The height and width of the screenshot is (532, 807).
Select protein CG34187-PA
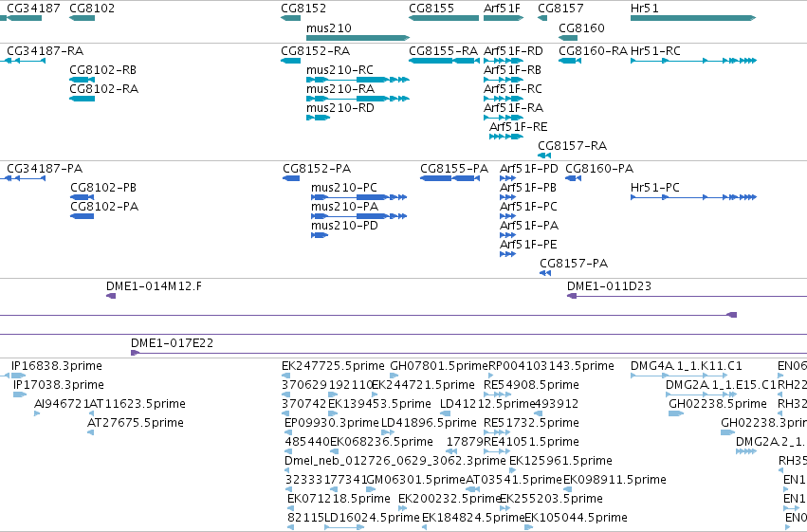(45, 169)
